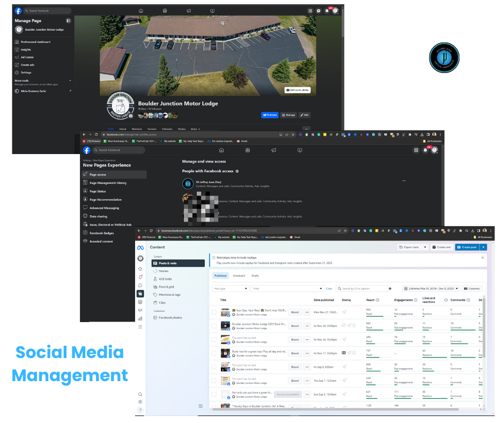Viewport: 504px width, 423px height.
Task: Clear the post filters
Action: 329,289
